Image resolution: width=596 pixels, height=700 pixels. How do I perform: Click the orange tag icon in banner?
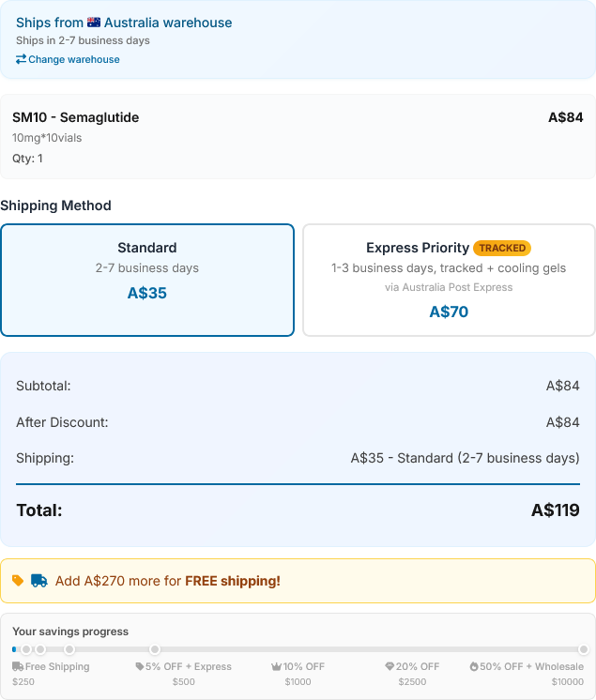[x=18, y=580]
